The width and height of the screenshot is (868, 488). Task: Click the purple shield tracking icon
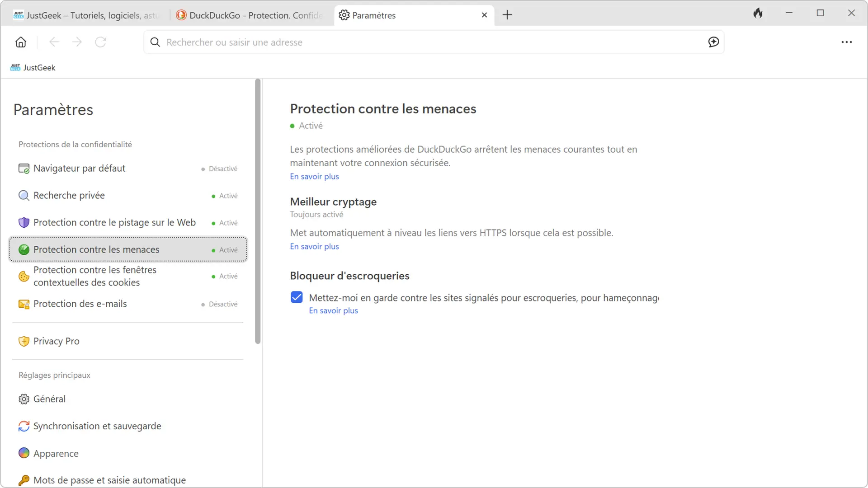(24, 223)
